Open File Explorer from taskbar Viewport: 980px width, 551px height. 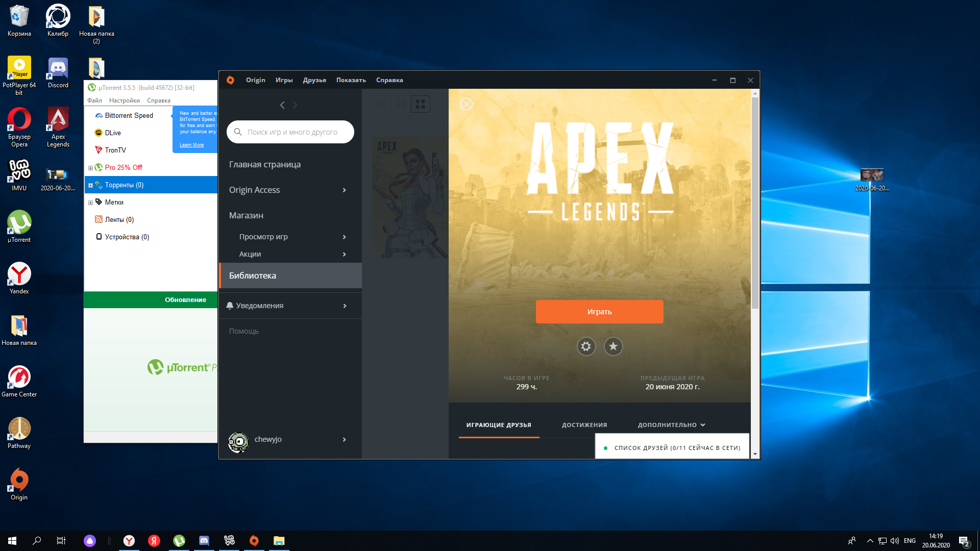[x=279, y=540]
